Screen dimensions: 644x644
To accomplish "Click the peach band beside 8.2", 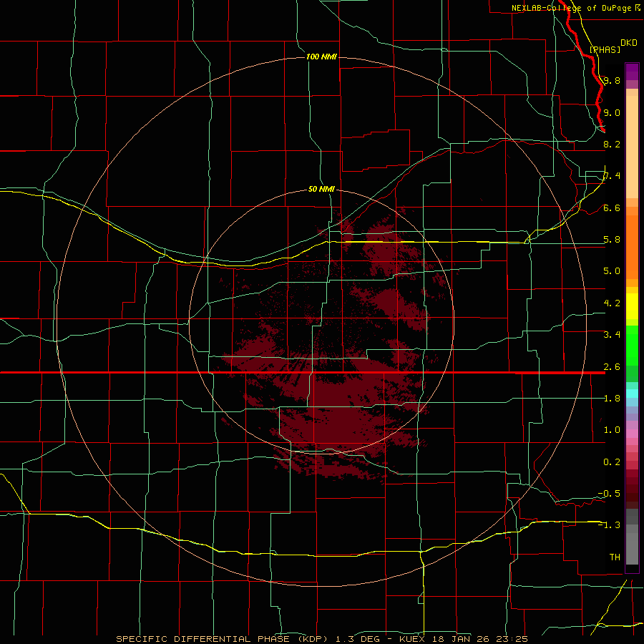I will tap(632, 147).
